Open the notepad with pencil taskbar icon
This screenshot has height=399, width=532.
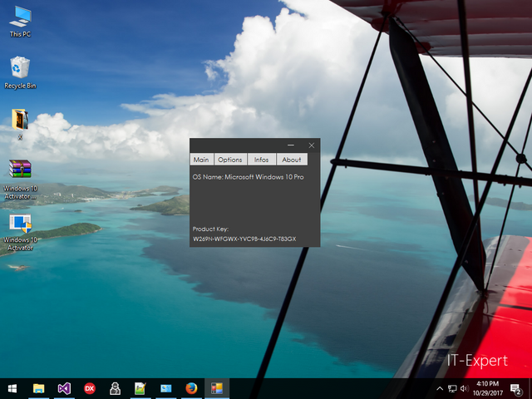point(140,388)
